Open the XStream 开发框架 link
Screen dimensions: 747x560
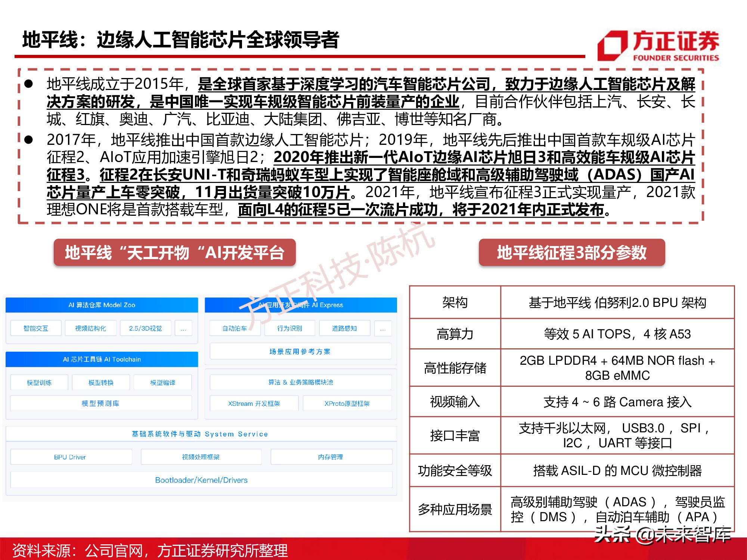point(254,403)
